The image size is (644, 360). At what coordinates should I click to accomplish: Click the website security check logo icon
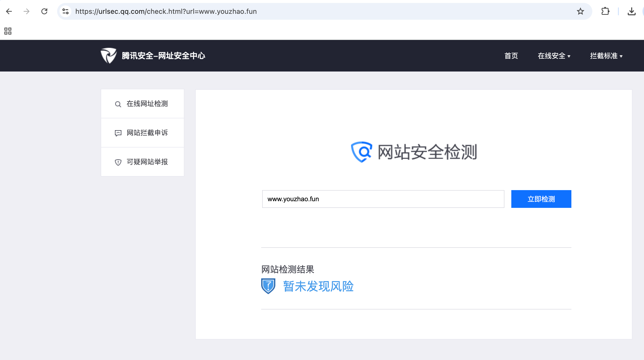coord(361,152)
